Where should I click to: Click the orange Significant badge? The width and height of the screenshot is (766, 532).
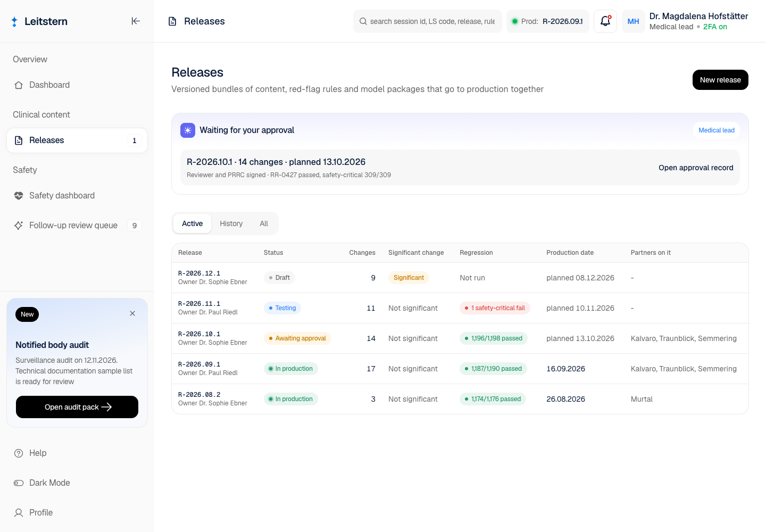pyautogui.click(x=409, y=278)
